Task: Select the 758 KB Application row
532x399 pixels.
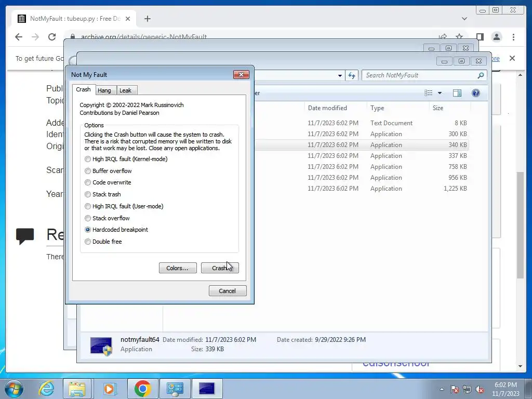Action: point(362,167)
